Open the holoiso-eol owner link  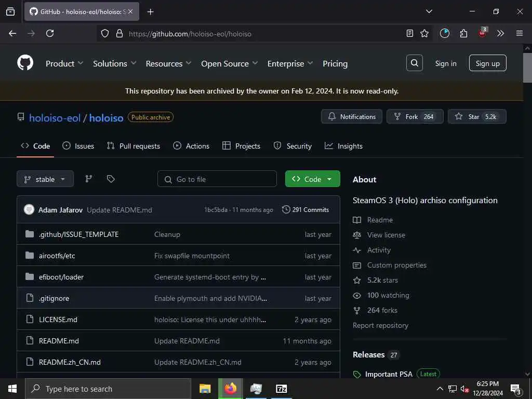(x=55, y=118)
